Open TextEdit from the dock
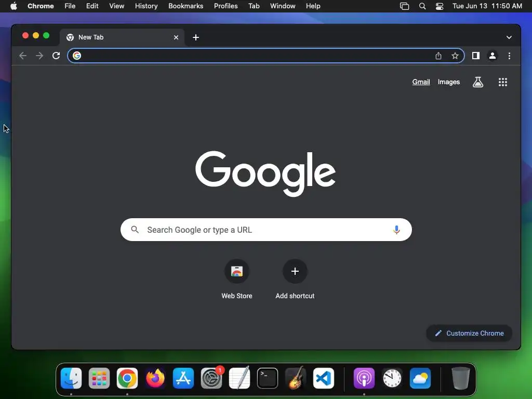Viewport: 532px width, 399px height. point(240,378)
